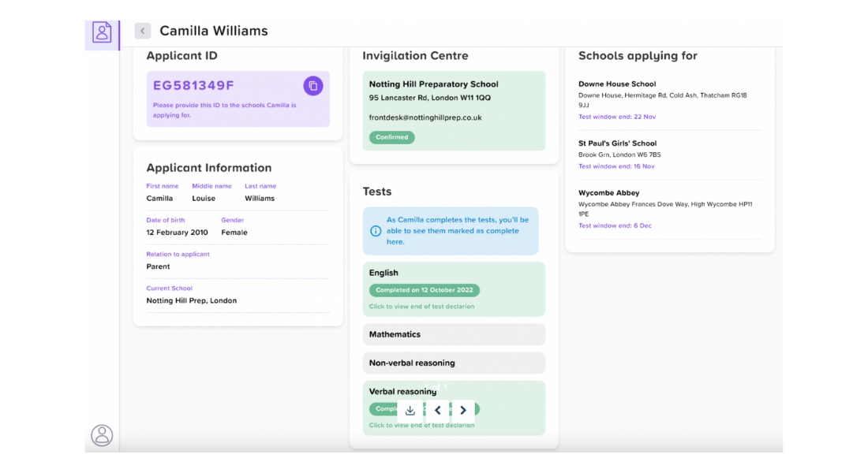
Task: Click the back arrow next to Camilla Williams
Action: coord(142,30)
